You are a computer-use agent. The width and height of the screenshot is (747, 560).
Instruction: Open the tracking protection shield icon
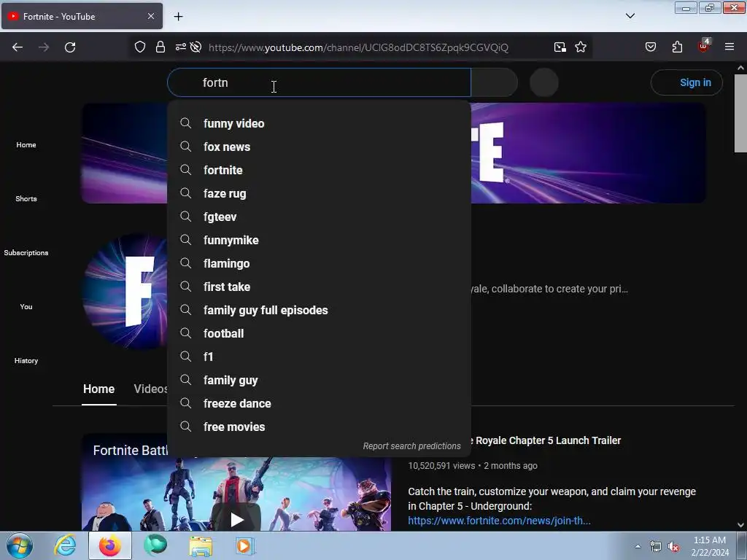[x=140, y=47]
